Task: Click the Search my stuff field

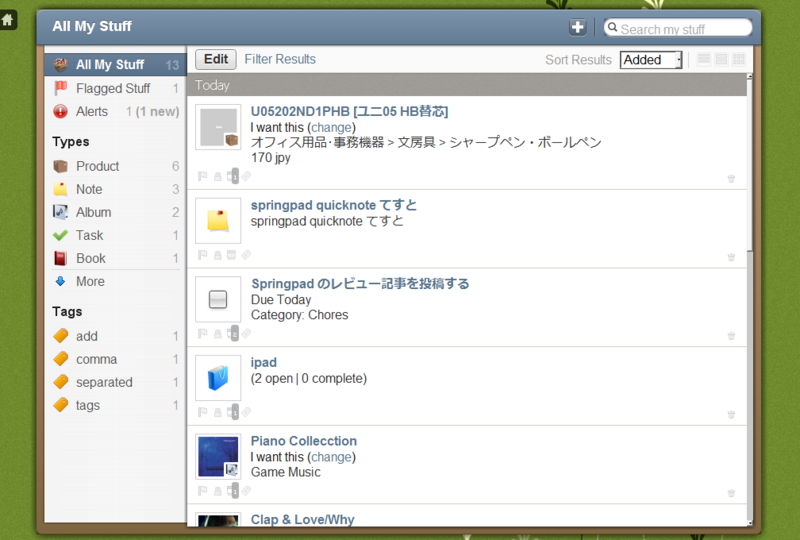Action: pyautogui.click(x=678, y=28)
